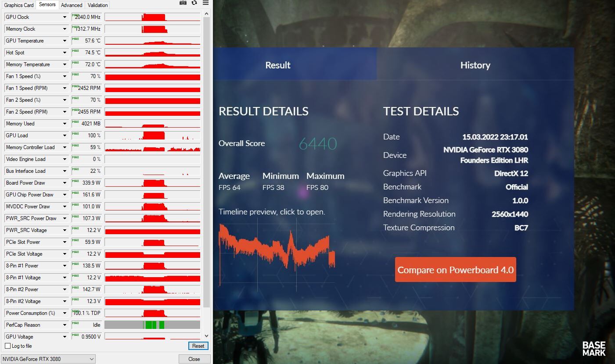Open the Power Consumption (%) dropdown
This screenshot has height=364, width=615.
(x=65, y=313)
